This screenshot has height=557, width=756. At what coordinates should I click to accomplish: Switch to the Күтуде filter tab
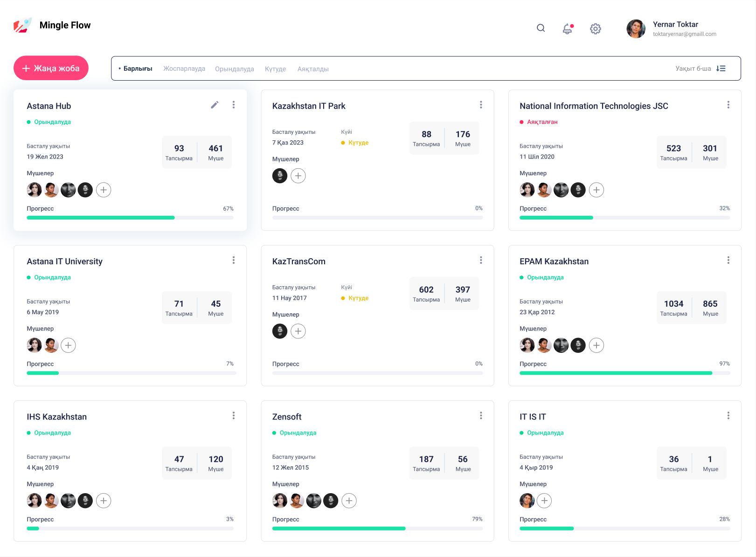tap(275, 69)
